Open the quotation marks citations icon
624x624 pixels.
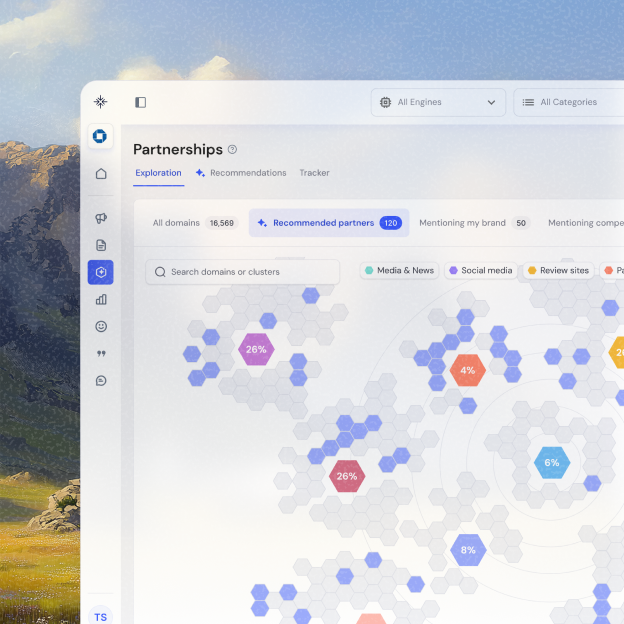(x=101, y=353)
